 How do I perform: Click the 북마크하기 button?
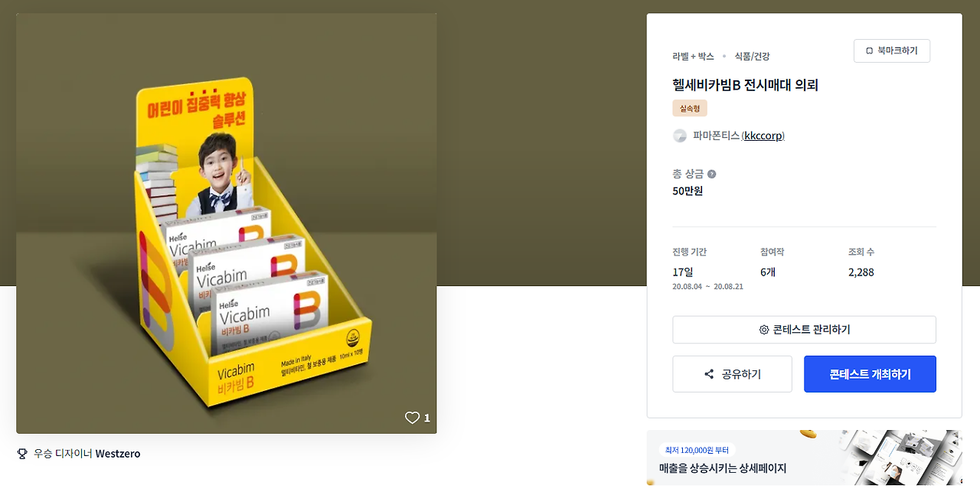[892, 51]
